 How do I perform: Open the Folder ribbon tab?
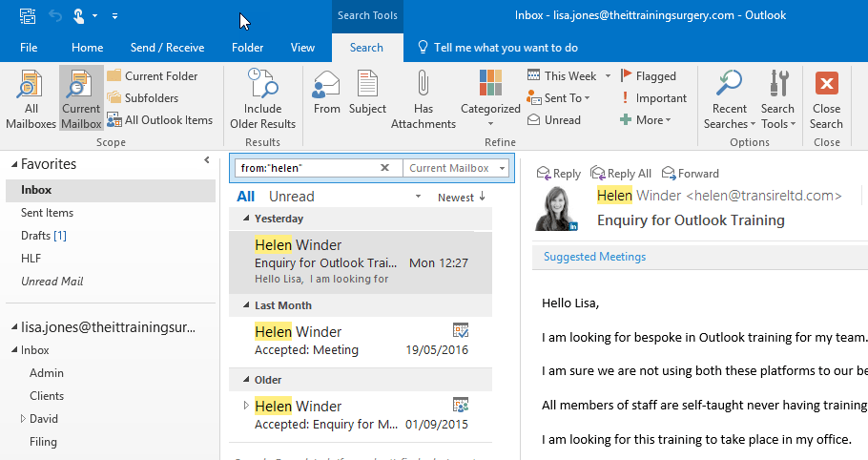(247, 48)
